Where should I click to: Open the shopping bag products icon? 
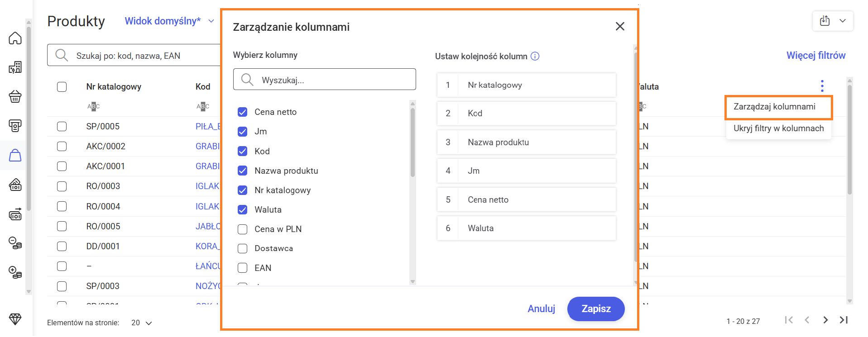pos(15,155)
